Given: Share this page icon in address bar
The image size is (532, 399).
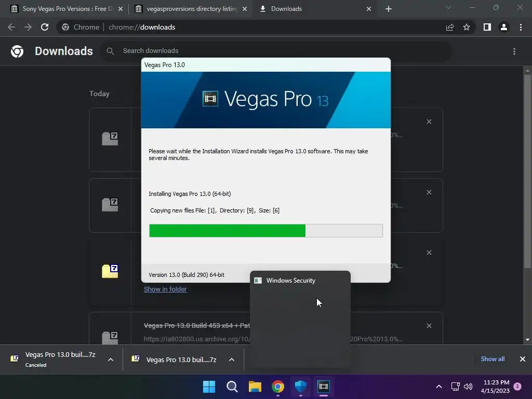Looking at the screenshot, I should click(x=450, y=27).
